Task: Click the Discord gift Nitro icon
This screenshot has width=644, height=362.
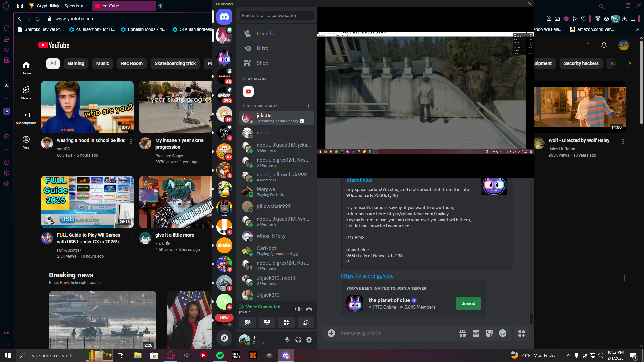Action: tap(463, 333)
